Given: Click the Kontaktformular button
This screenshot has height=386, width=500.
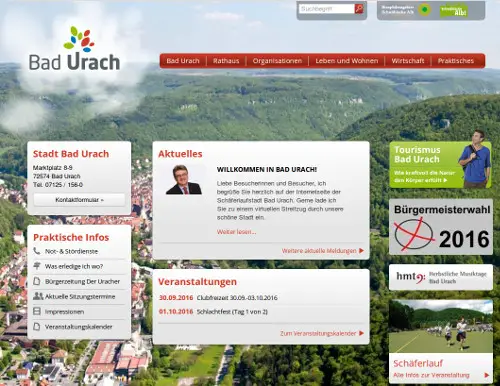Looking at the screenshot, I should [x=79, y=200].
